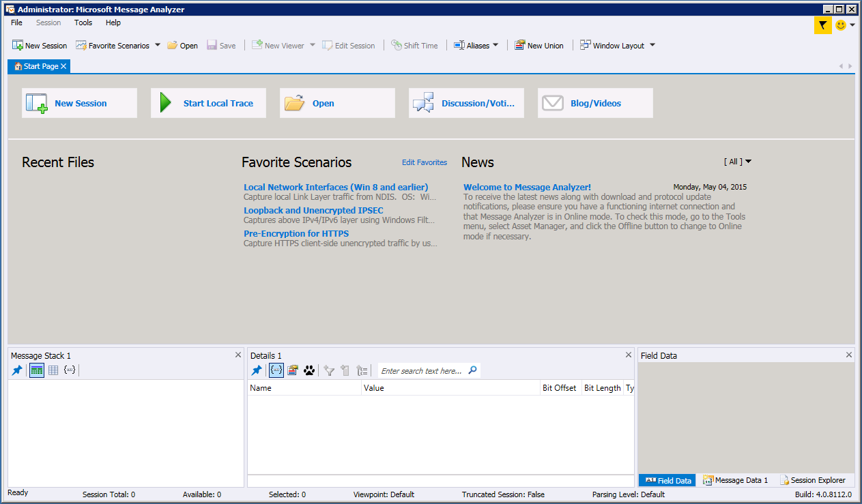Viewport: 862px width, 504px height.
Task: Switch to the Message Data 1 tab
Action: pyautogui.click(x=735, y=480)
